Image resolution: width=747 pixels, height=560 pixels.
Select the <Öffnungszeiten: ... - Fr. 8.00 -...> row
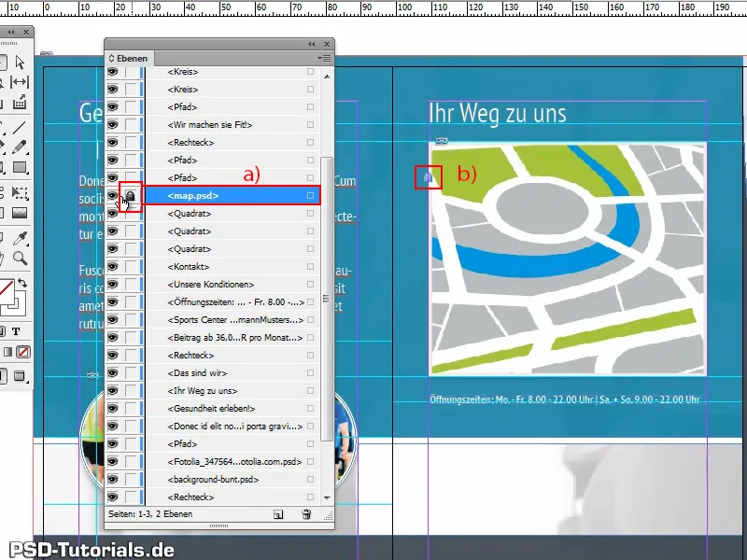click(x=232, y=301)
